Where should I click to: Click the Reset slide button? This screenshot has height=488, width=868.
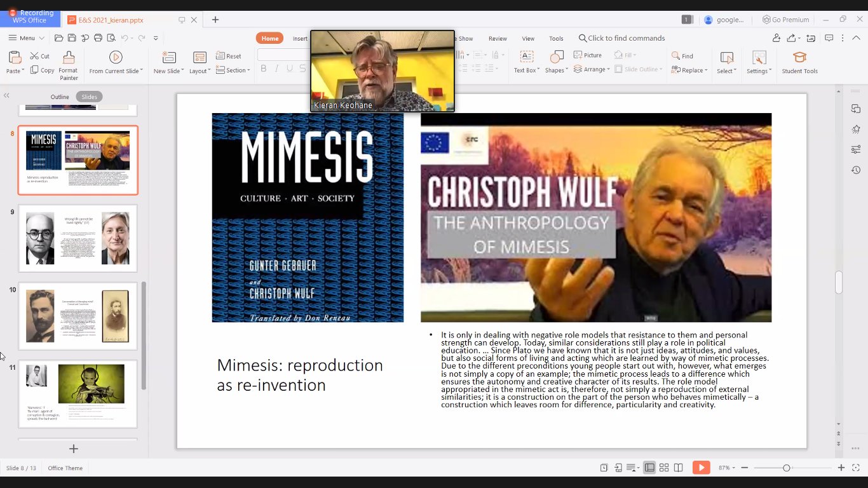(229, 56)
